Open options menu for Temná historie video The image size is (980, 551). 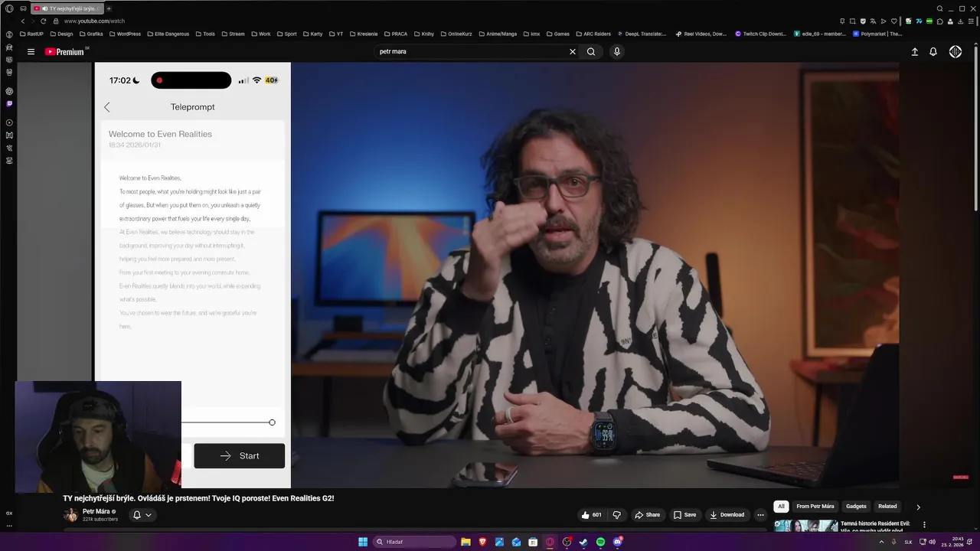coord(924,525)
